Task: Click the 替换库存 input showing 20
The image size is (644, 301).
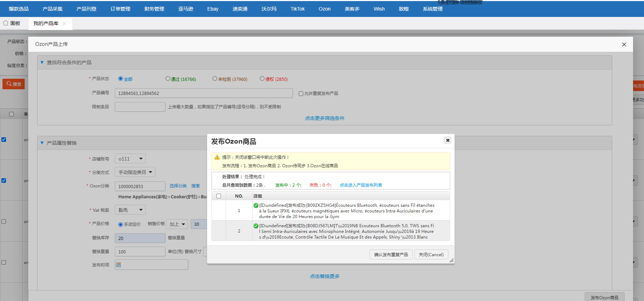Action: pos(140,238)
